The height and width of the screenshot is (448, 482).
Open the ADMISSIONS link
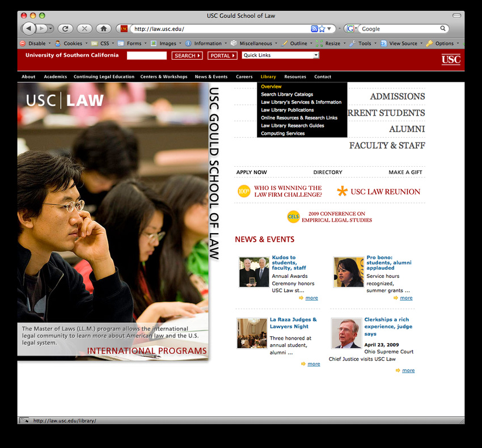tap(398, 96)
